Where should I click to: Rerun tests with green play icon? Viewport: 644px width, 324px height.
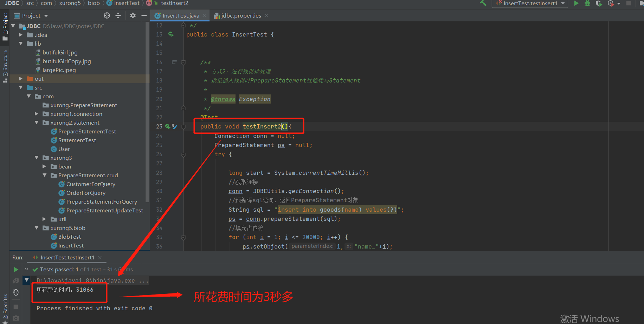click(16, 270)
